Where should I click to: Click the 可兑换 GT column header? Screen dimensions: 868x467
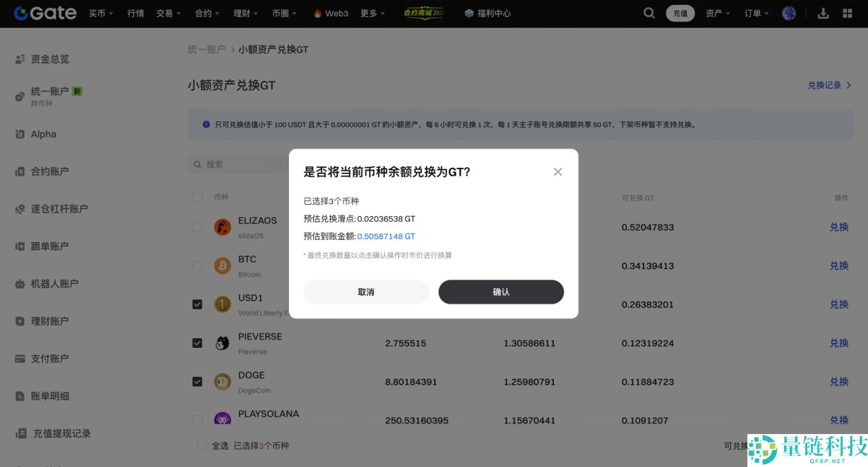click(x=638, y=198)
